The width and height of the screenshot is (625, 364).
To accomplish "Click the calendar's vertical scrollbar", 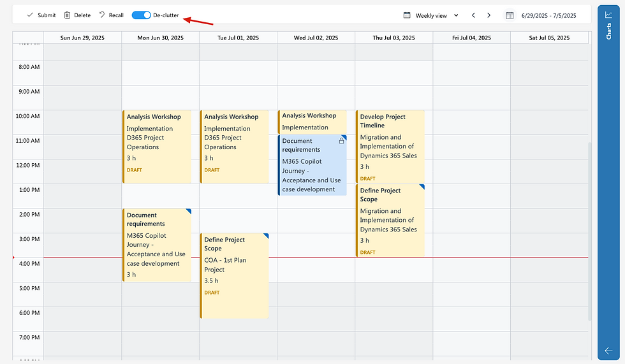I will [590, 231].
